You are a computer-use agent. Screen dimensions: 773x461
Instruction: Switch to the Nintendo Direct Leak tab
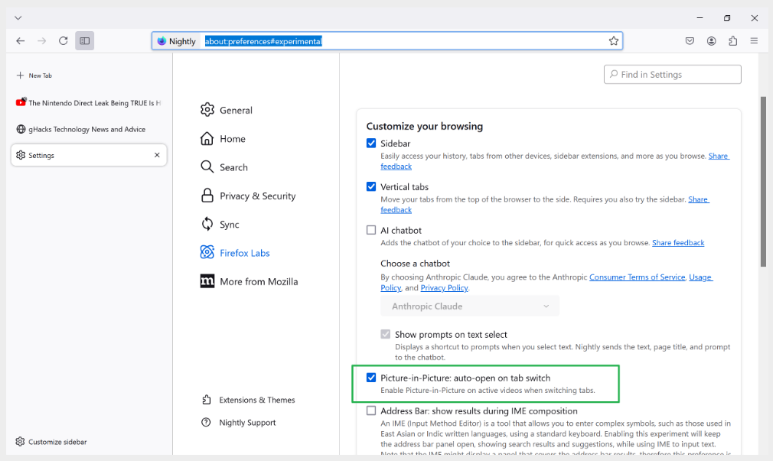click(x=89, y=103)
